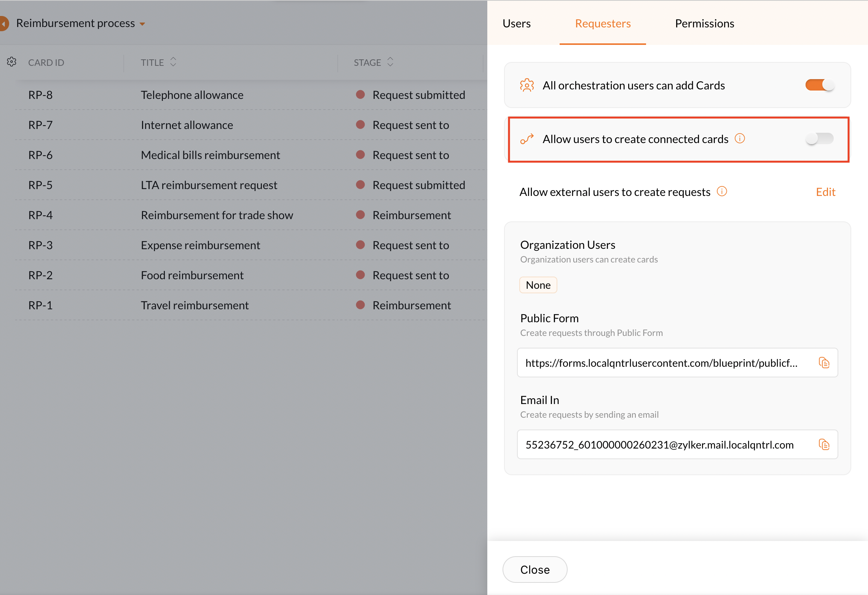Image resolution: width=868 pixels, height=595 pixels.
Task: Open the RP-6 Medical bills reimbursement card
Action: [x=210, y=155]
